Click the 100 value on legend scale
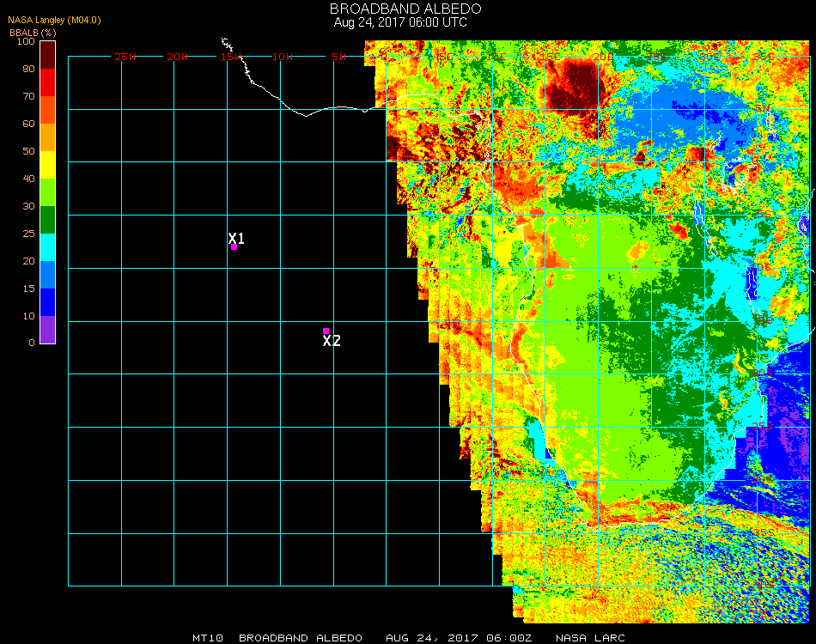Image resolution: width=816 pixels, height=644 pixels. (x=26, y=41)
